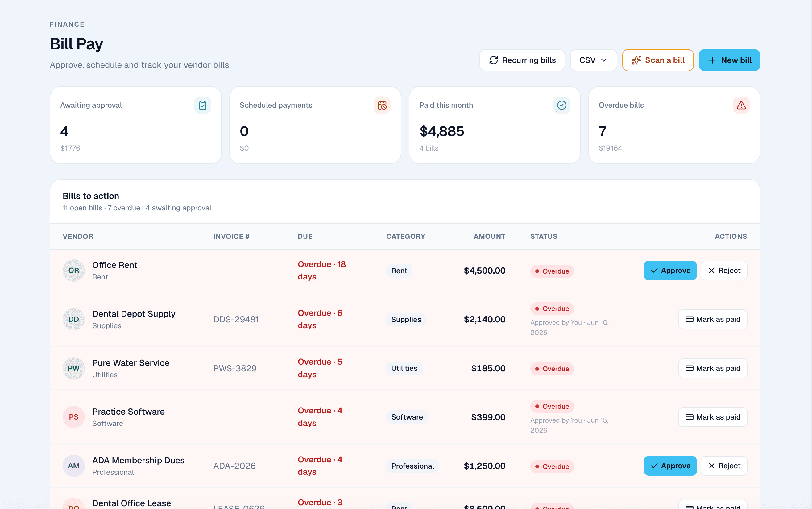Approve the Office Rent bill
This screenshot has width=812, height=509.
[670, 271]
